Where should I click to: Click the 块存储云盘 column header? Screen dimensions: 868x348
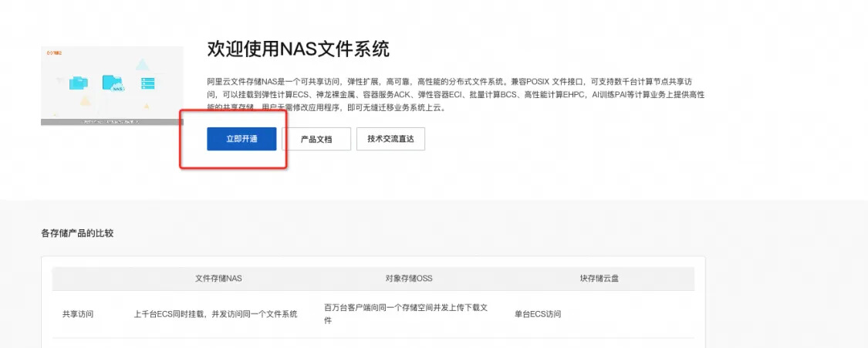pos(599,279)
